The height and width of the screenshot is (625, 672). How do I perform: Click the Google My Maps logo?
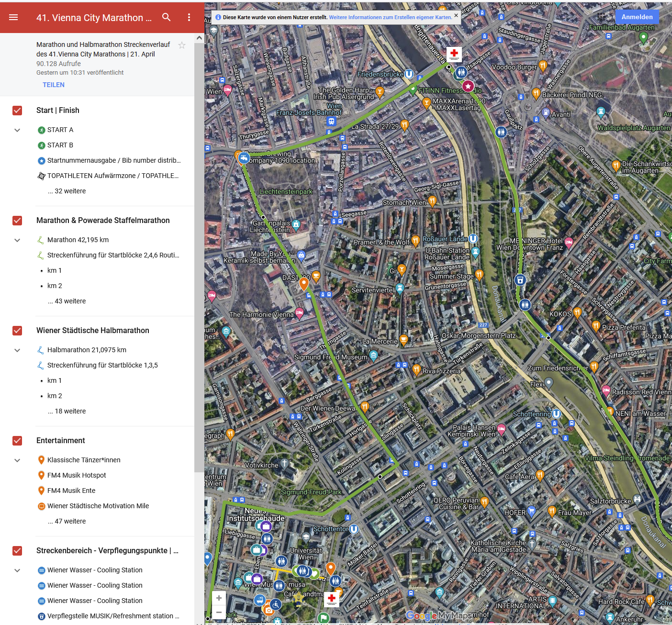pos(439,615)
